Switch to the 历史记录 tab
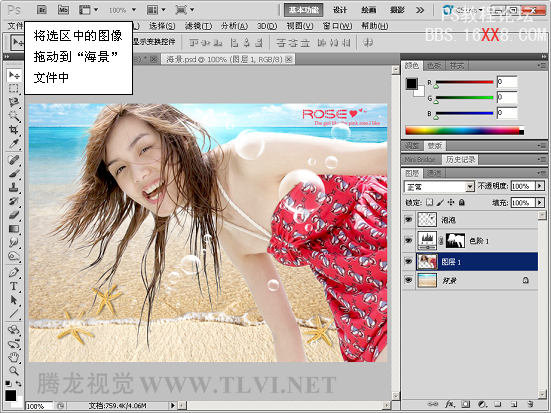The width and height of the screenshot is (551, 413). point(460,160)
